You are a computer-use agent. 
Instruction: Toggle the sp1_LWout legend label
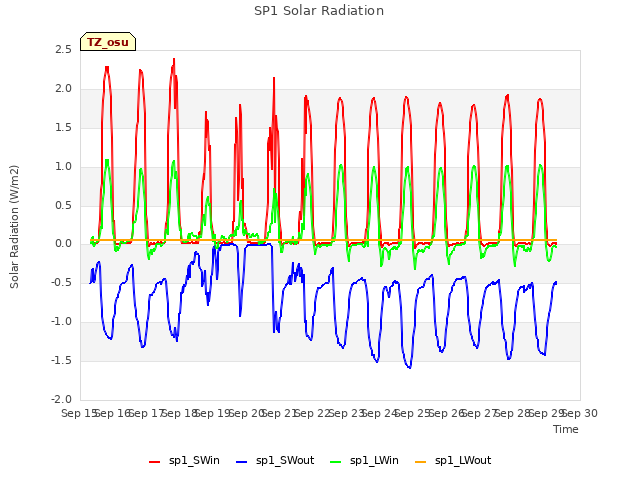[x=463, y=461]
